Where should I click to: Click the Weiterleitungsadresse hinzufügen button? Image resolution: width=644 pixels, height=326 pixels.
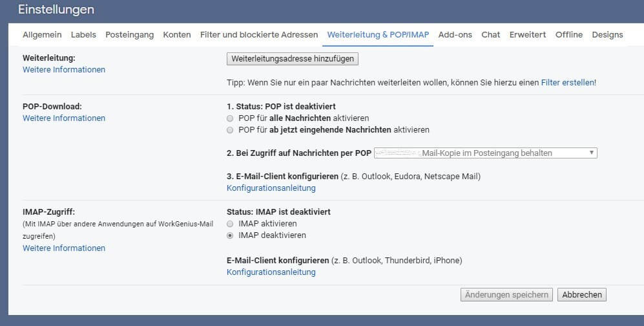pyautogui.click(x=293, y=59)
